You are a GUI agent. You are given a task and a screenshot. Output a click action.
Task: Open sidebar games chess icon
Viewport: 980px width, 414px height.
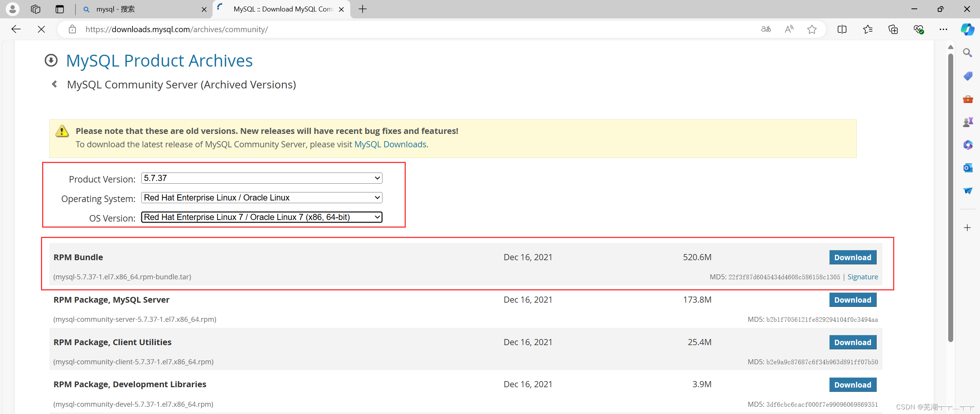(x=968, y=122)
